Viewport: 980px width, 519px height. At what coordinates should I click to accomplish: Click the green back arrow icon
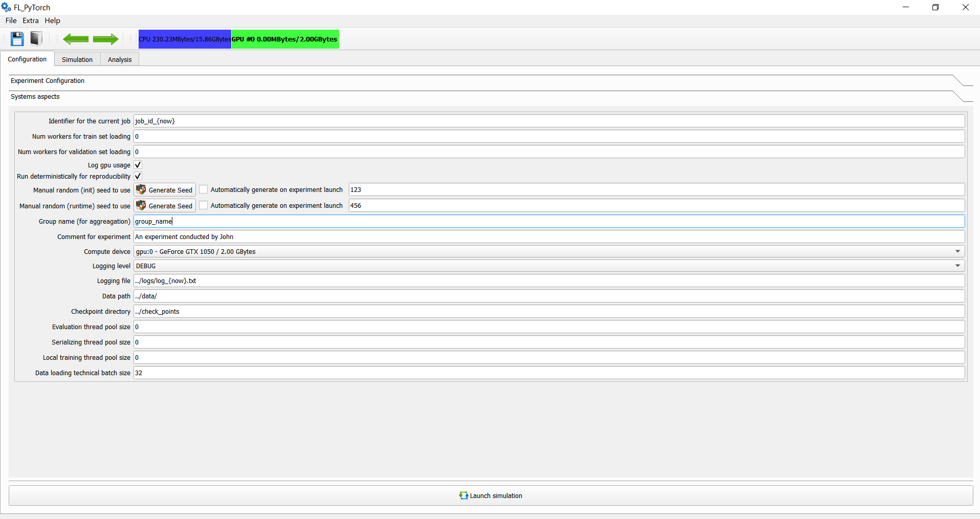(x=76, y=39)
